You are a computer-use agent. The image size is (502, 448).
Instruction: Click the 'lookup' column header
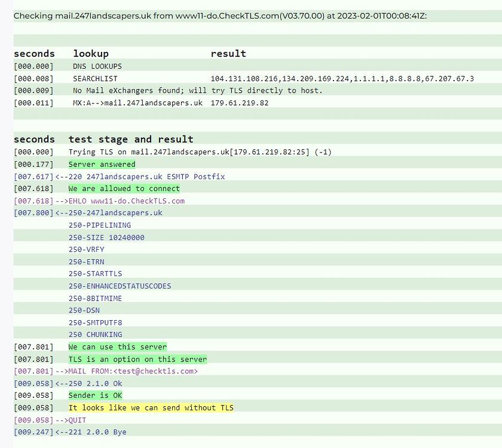pos(90,53)
